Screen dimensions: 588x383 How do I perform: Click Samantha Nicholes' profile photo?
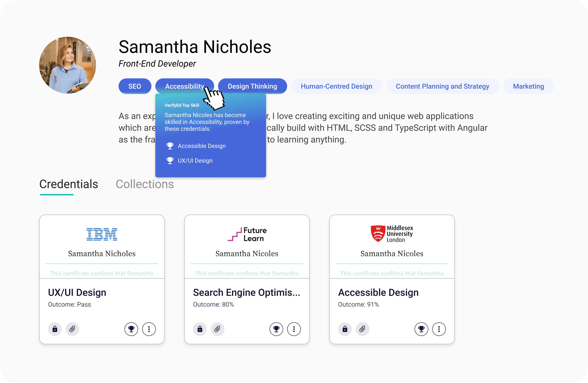pos(67,65)
